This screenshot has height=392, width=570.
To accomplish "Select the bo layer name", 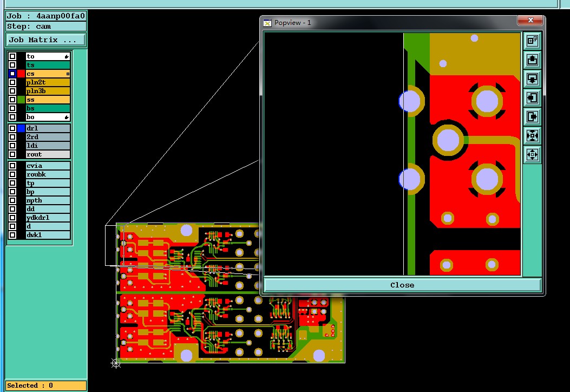I will point(48,117).
